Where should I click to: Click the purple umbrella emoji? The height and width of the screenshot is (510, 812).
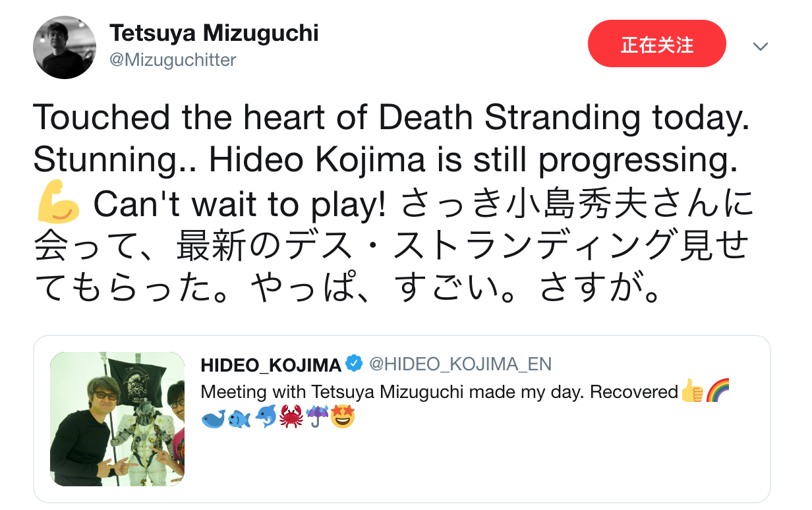[317, 418]
